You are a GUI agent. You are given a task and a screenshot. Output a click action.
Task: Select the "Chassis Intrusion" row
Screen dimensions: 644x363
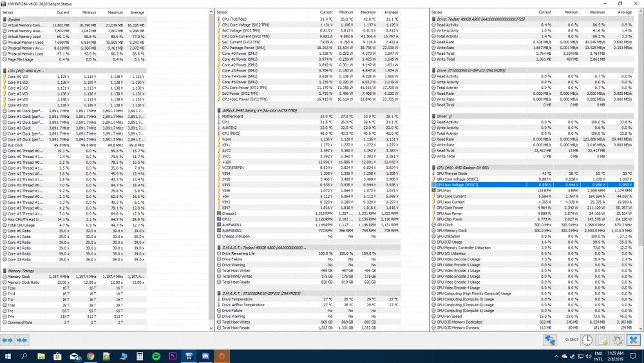(308, 237)
